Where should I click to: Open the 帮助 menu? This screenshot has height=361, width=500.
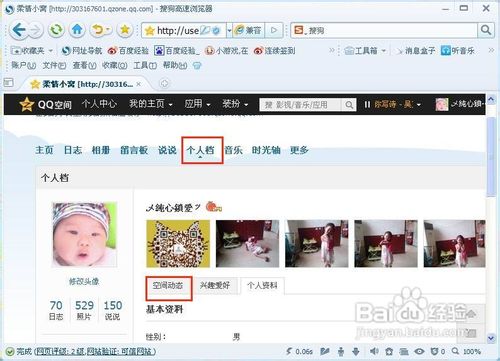click(175, 65)
